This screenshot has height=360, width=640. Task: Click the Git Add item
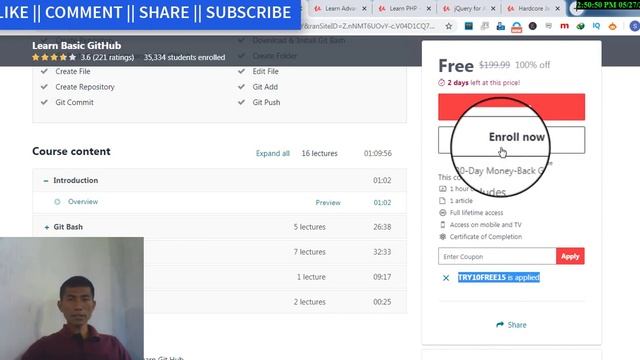pos(265,87)
